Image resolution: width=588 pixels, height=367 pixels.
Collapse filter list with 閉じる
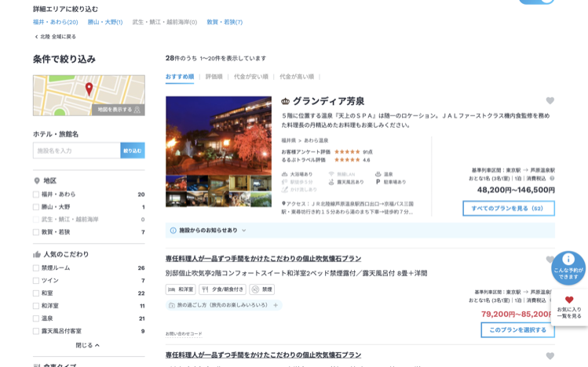point(88,345)
